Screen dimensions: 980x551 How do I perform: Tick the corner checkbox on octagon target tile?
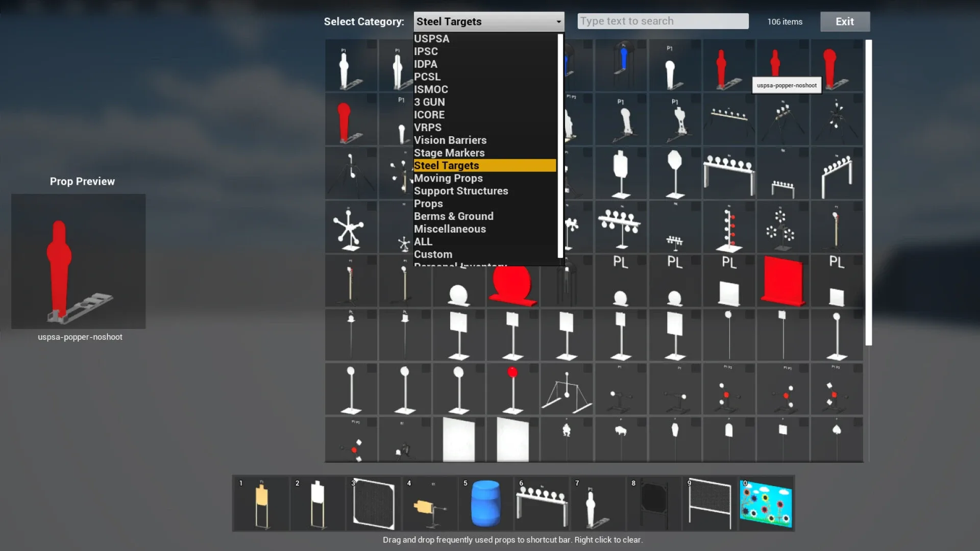coord(696,153)
